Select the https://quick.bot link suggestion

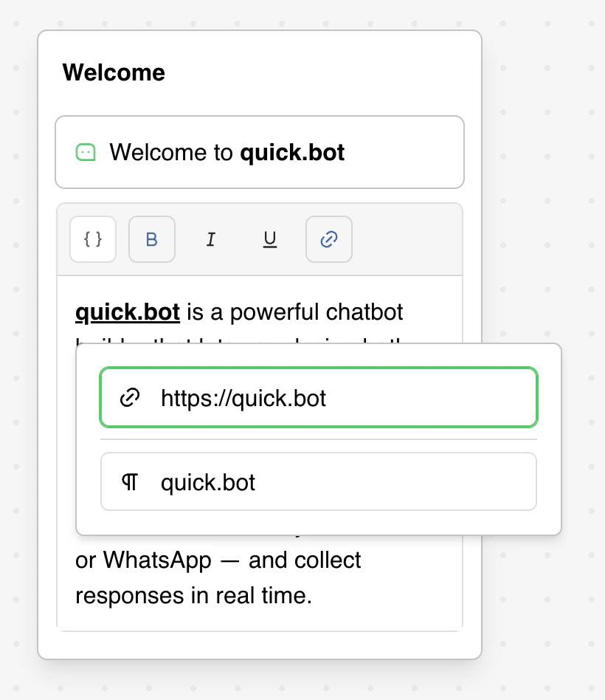pyautogui.click(x=319, y=397)
